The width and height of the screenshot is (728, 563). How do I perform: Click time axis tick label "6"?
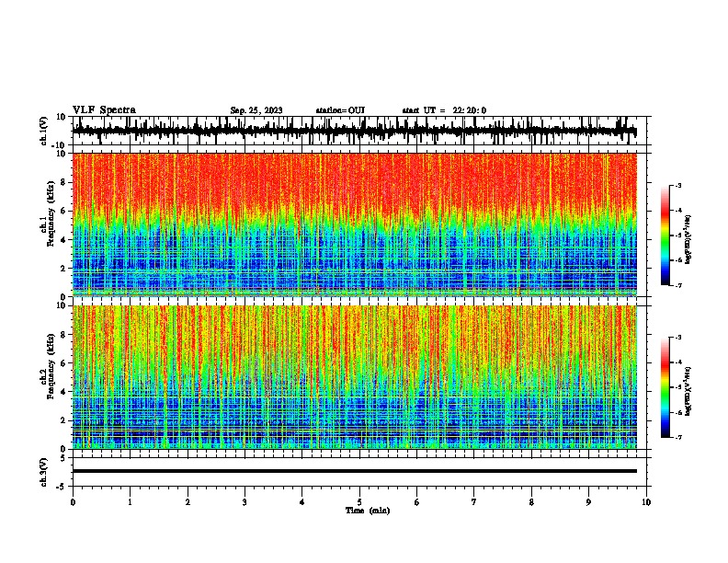point(417,502)
